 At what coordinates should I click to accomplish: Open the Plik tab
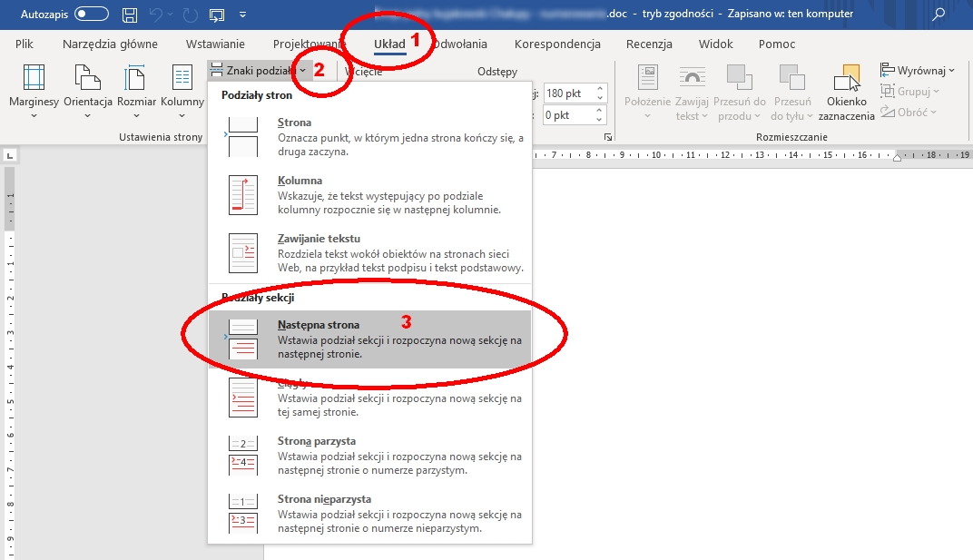[25, 44]
